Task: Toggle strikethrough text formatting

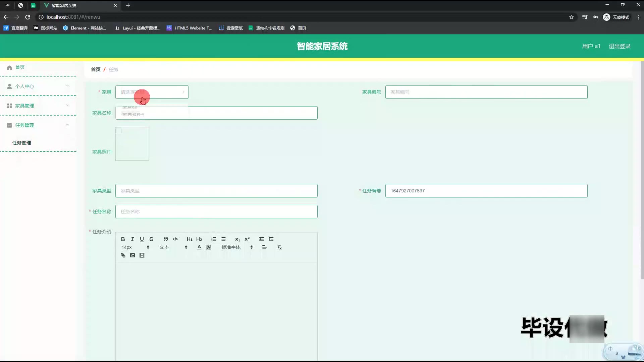Action: (x=151, y=239)
